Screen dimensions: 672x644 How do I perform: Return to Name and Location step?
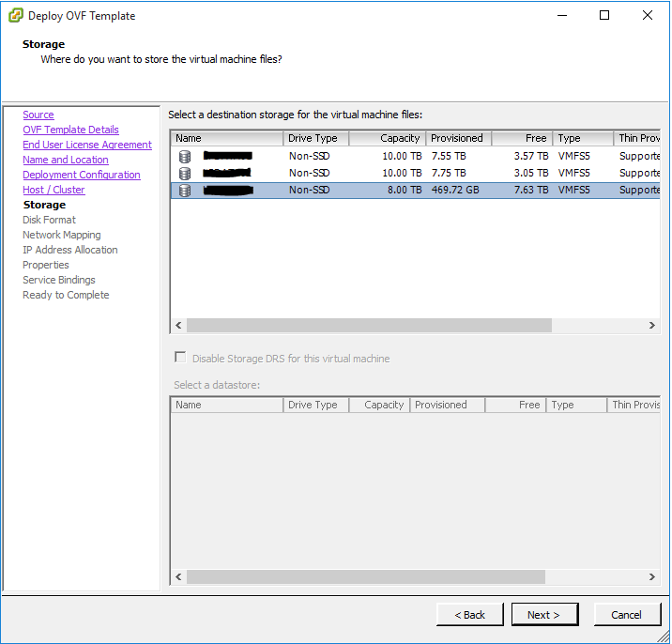pyautogui.click(x=66, y=160)
